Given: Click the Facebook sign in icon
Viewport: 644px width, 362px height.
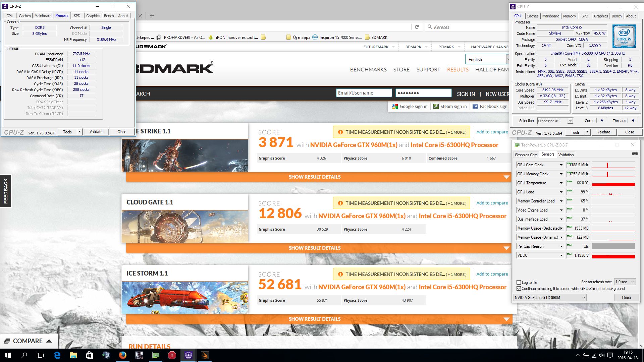Looking at the screenshot, I should (475, 107).
